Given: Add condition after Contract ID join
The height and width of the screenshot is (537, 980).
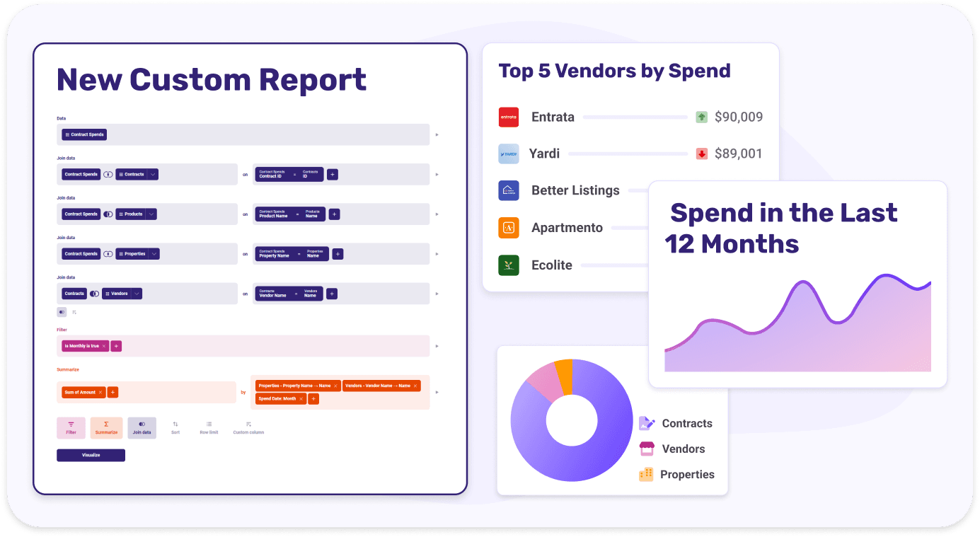Looking at the screenshot, I should point(333,174).
